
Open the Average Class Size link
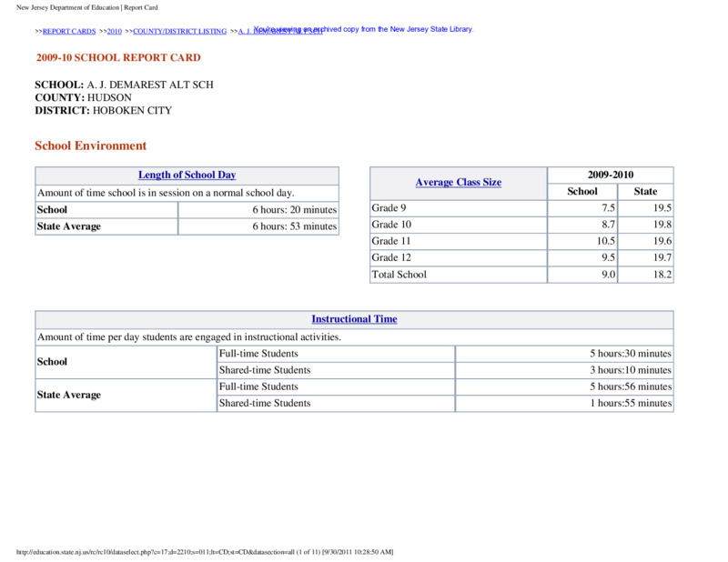(x=459, y=183)
